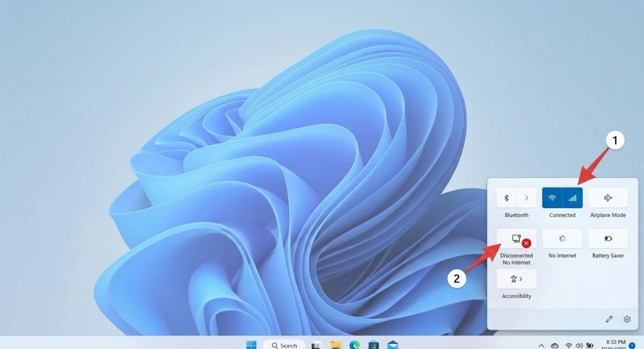Image resolution: width=644 pixels, height=349 pixels.
Task: Launch Mail app from taskbar
Action: (393, 345)
